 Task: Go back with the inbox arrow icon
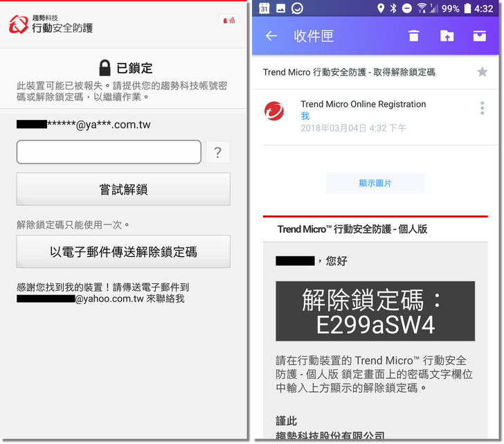click(271, 36)
